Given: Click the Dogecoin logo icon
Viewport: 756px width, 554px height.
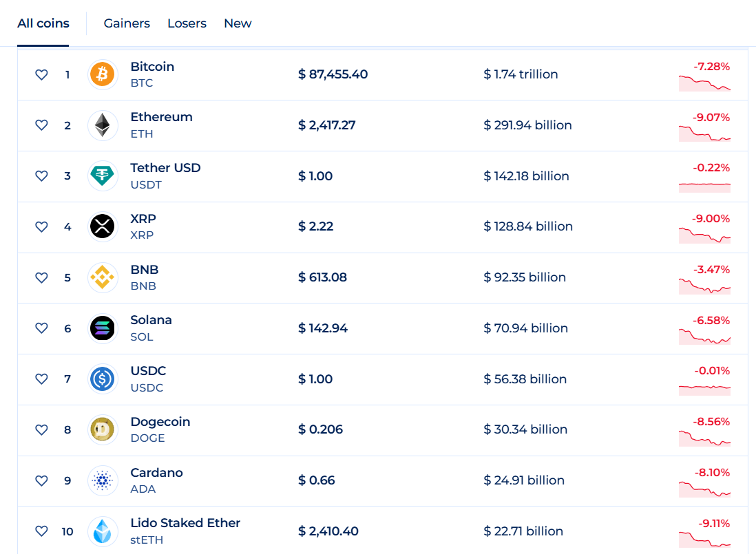Looking at the screenshot, I should [102, 429].
